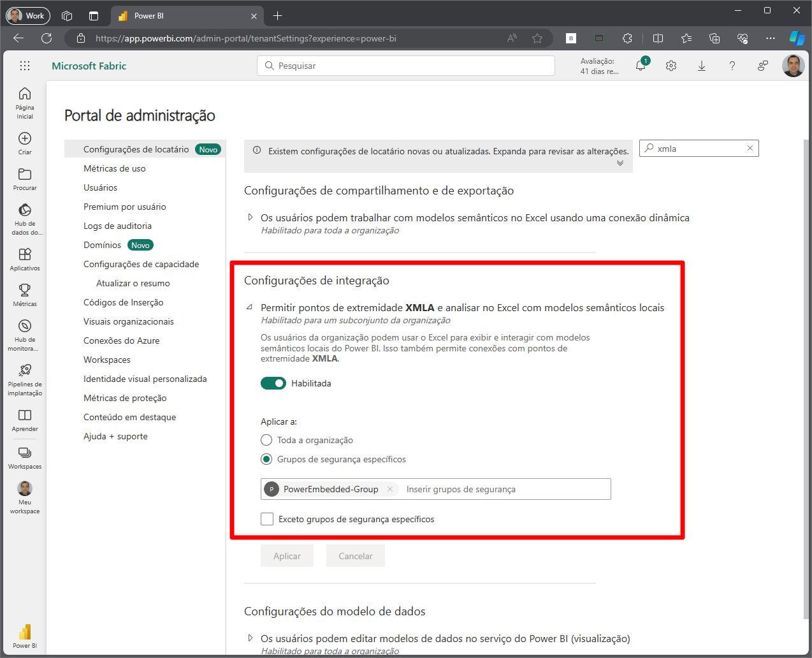812x658 pixels.
Task: Click the download arrow icon
Action: (702, 66)
